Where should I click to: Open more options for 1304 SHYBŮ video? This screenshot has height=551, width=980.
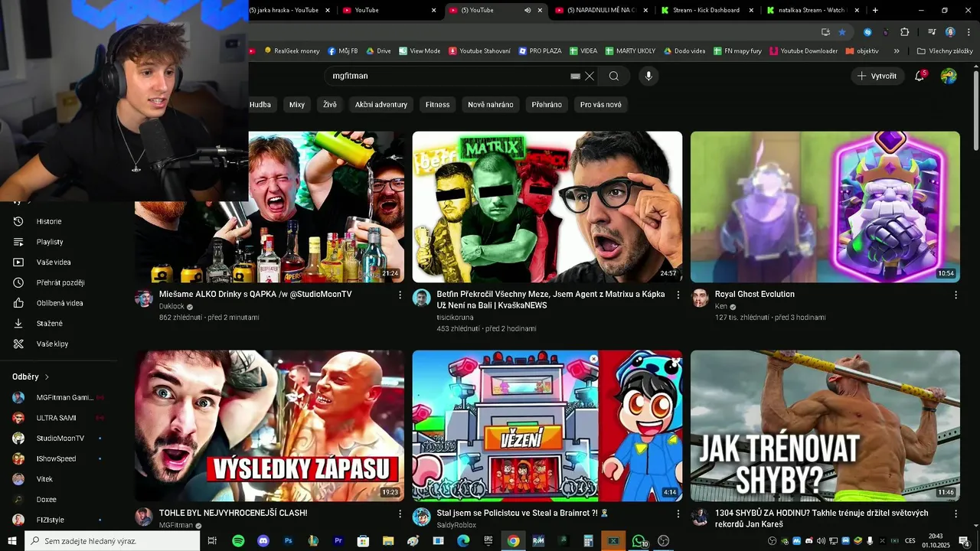955,514
